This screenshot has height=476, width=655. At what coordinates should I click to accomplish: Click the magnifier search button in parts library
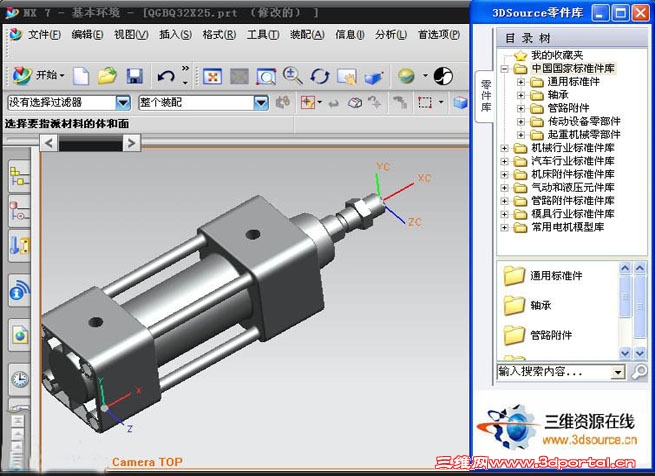click(639, 372)
